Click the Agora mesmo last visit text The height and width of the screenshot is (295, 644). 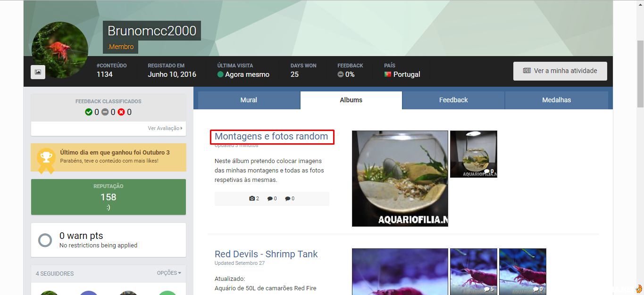click(x=247, y=74)
